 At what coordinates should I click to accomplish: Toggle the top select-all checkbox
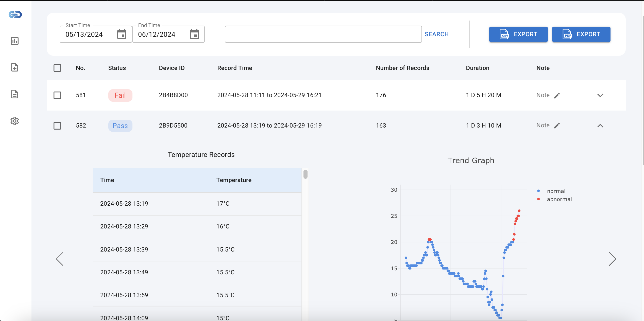[x=58, y=68]
